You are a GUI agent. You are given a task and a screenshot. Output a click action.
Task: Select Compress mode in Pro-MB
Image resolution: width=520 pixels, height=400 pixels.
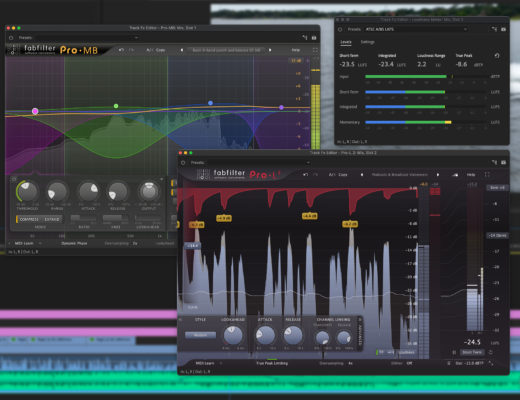(29, 219)
